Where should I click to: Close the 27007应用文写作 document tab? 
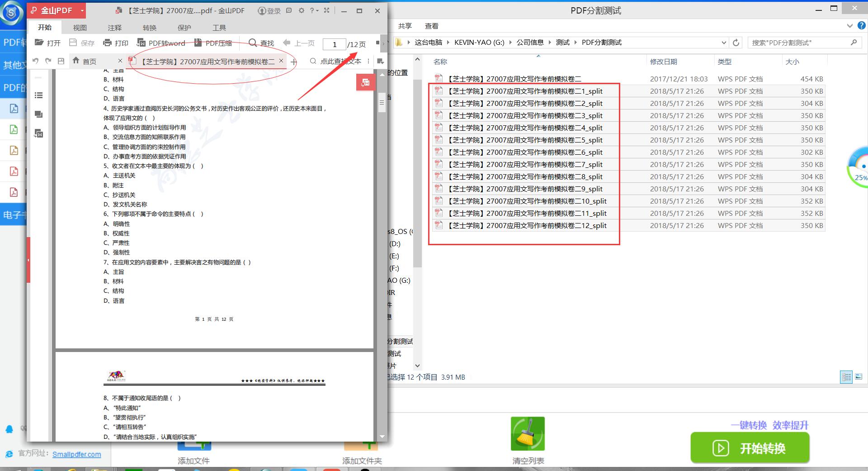click(281, 61)
